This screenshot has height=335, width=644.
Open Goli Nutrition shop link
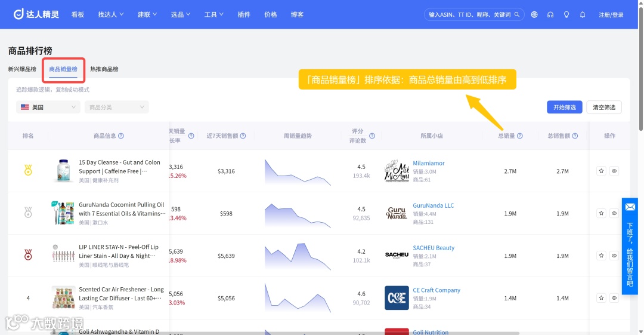click(431, 331)
